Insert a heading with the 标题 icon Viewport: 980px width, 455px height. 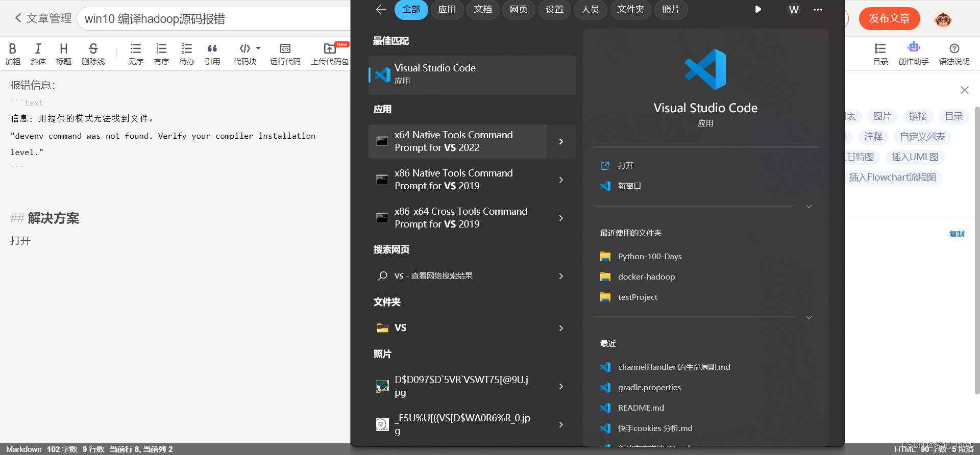pyautogui.click(x=64, y=54)
